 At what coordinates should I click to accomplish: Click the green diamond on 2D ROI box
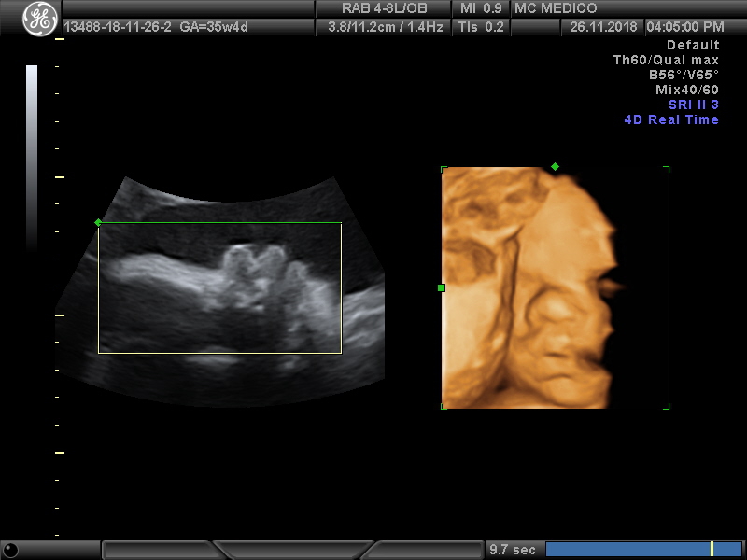point(98,222)
